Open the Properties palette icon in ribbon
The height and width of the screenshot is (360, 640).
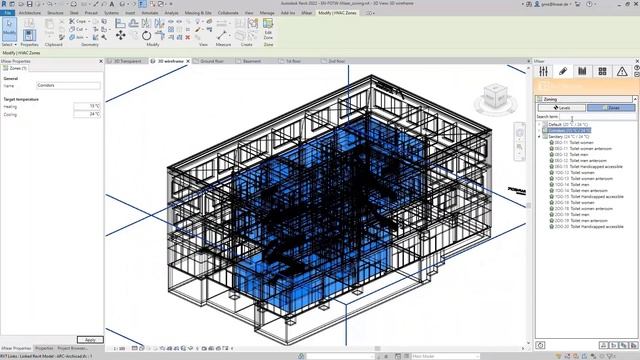(29, 35)
